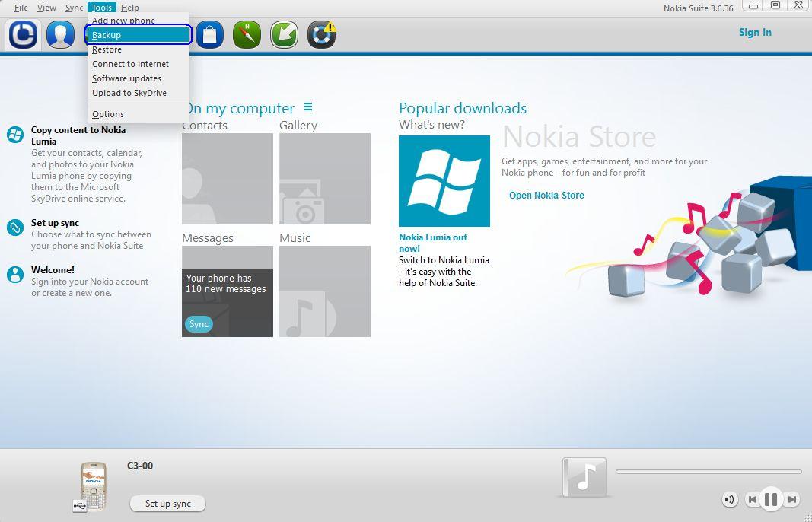Open the support lifebuoy icon with warning
Screen dimensions: 812x522
coord(322,35)
